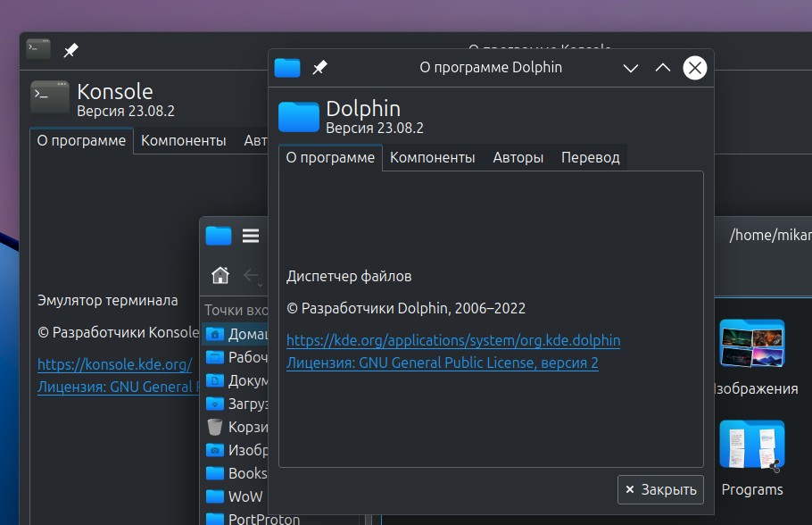Select the Документы place in sidebar
The image size is (812, 525).
pos(236,380)
